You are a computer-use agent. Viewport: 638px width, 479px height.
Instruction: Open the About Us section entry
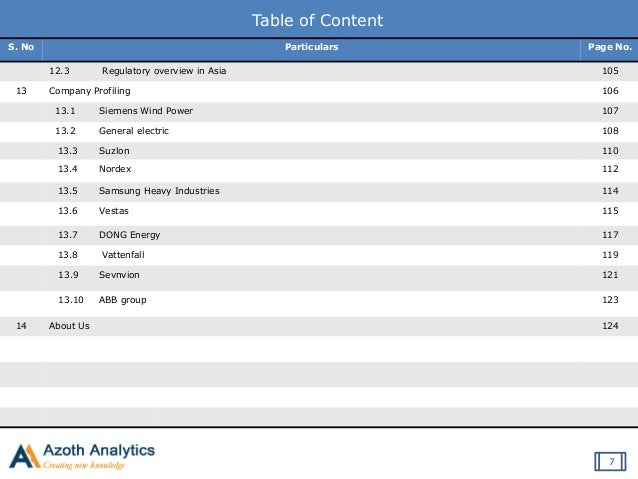point(319,326)
